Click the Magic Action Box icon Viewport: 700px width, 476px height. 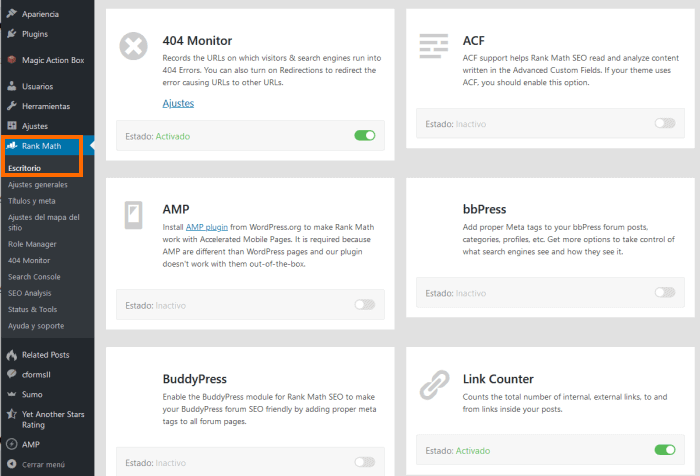[12, 60]
